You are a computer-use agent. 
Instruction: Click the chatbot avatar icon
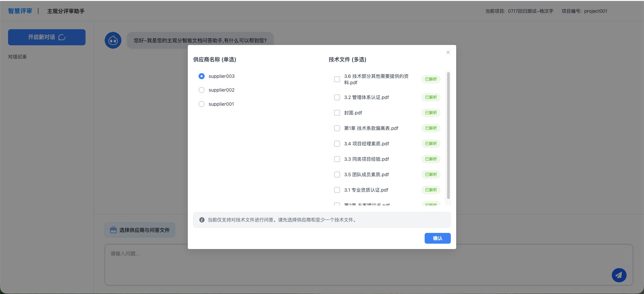point(113,41)
